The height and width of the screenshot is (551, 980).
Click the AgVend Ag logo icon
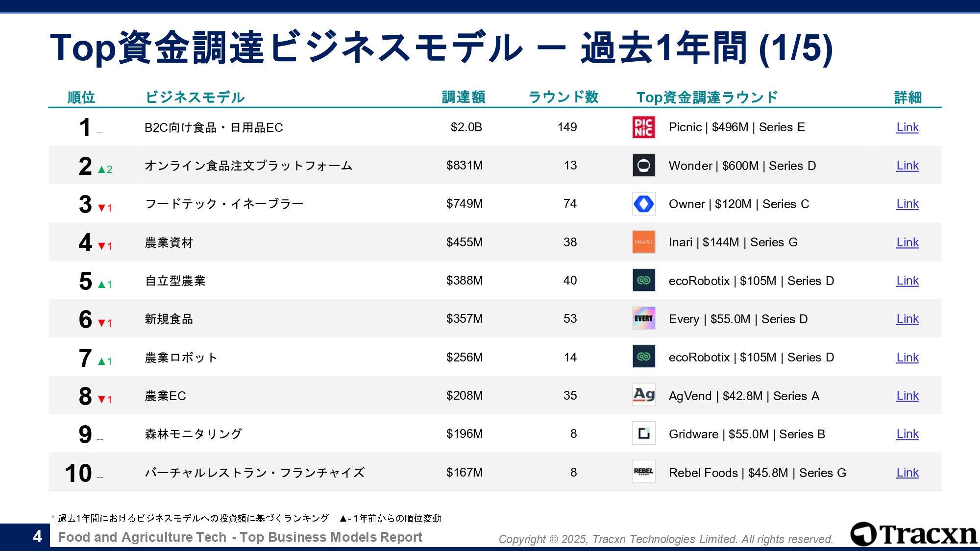coord(643,395)
